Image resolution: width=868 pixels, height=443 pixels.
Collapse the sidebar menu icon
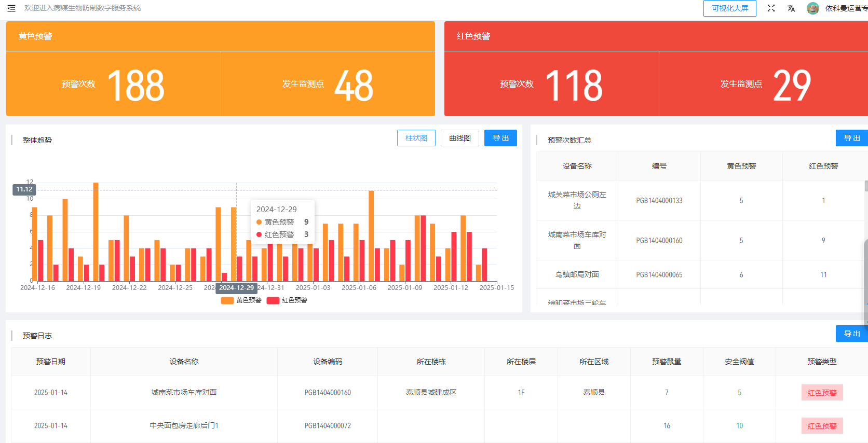(11, 8)
